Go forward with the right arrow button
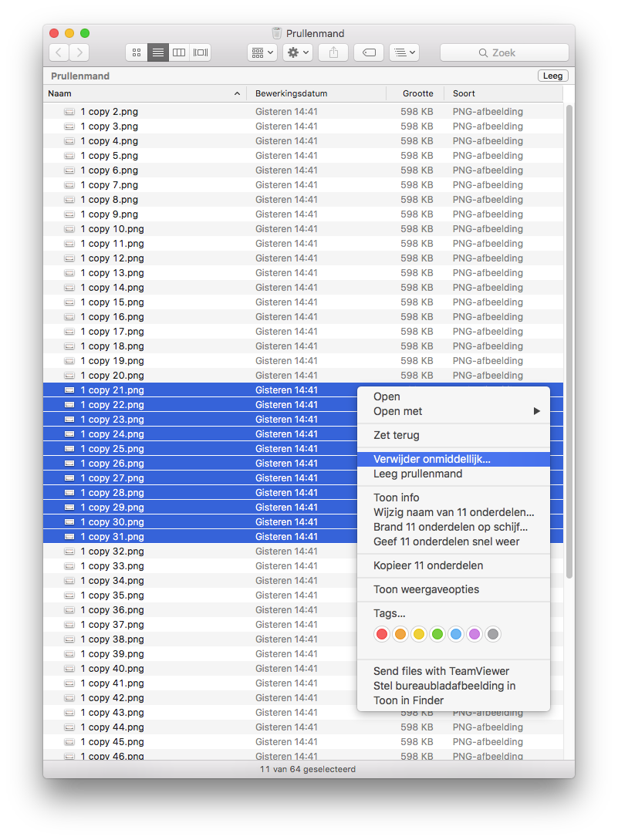Viewport: 618px width, 840px height. pyautogui.click(x=79, y=52)
